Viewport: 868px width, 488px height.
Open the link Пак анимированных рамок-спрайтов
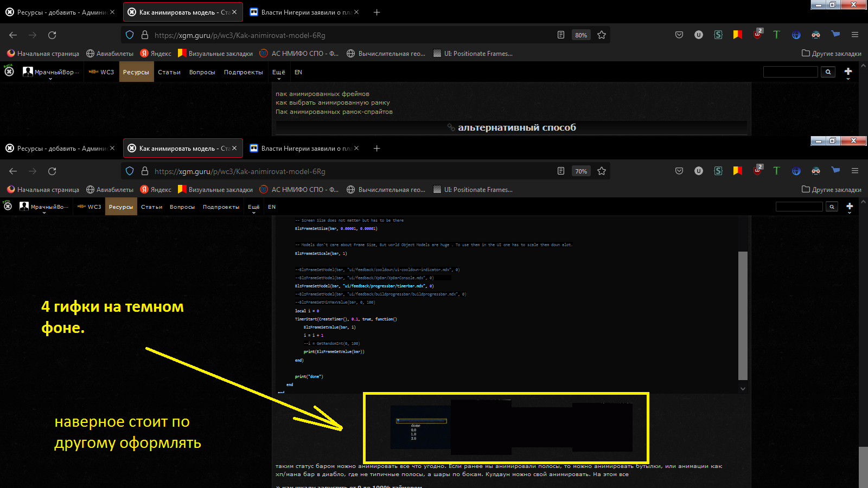pyautogui.click(x=334, y=112)
